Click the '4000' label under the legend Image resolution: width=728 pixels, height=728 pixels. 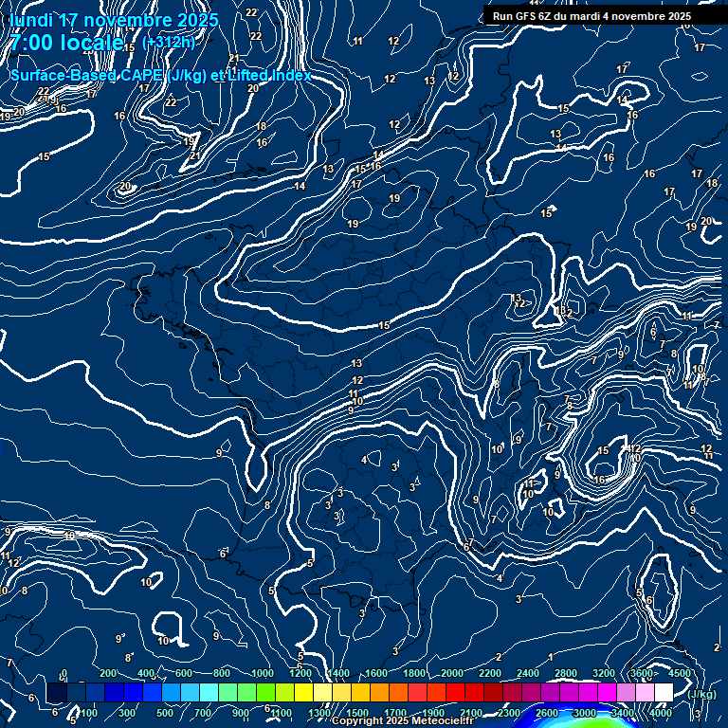[x=661, y=713]
